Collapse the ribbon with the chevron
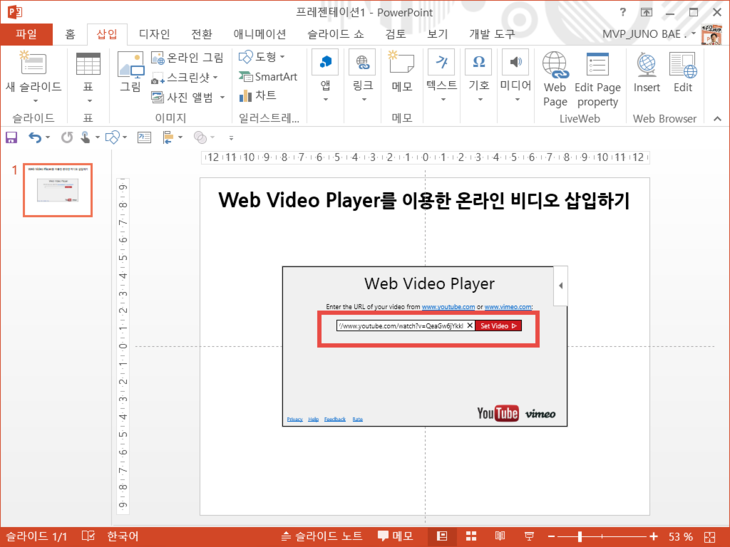This screenshot has height=547, width=730. [717, 119]
